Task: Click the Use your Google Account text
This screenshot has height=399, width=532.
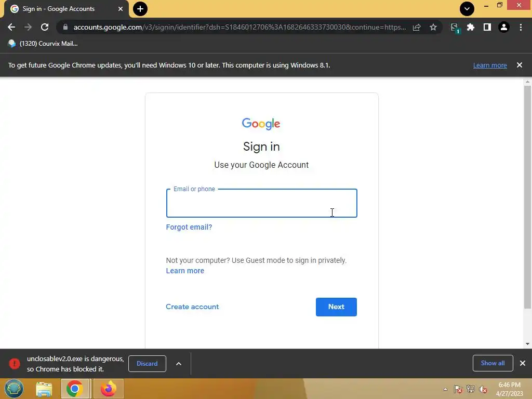Action: pos(261,165)
